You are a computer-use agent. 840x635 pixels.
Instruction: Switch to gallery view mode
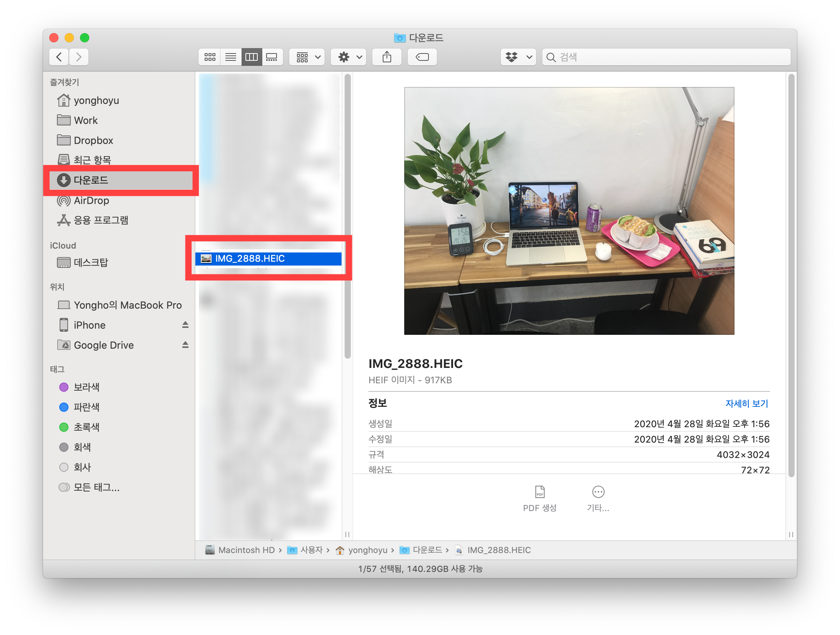pos(272,57)
